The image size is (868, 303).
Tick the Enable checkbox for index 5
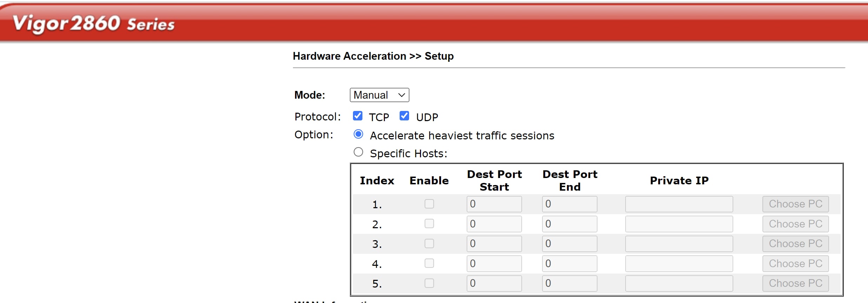point(429,283)
